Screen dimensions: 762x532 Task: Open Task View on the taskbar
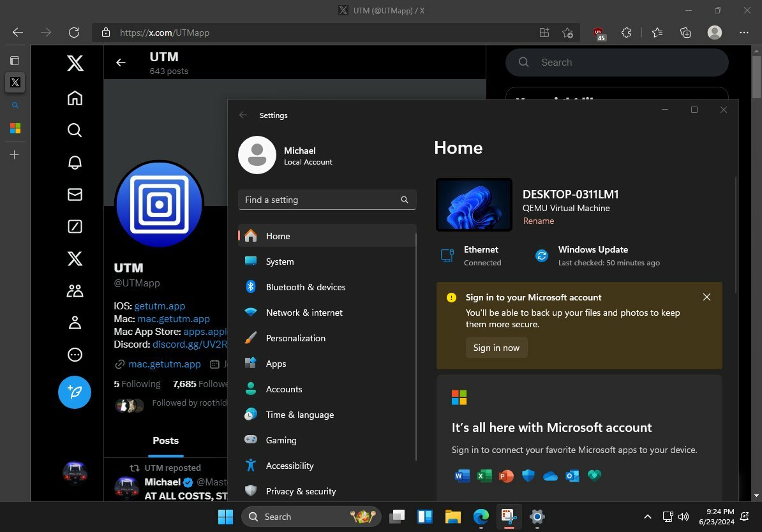click(397, 517)
